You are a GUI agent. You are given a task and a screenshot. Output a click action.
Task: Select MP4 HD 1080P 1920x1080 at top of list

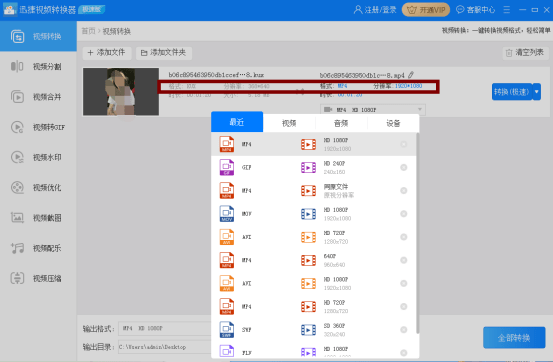(314, 144)
